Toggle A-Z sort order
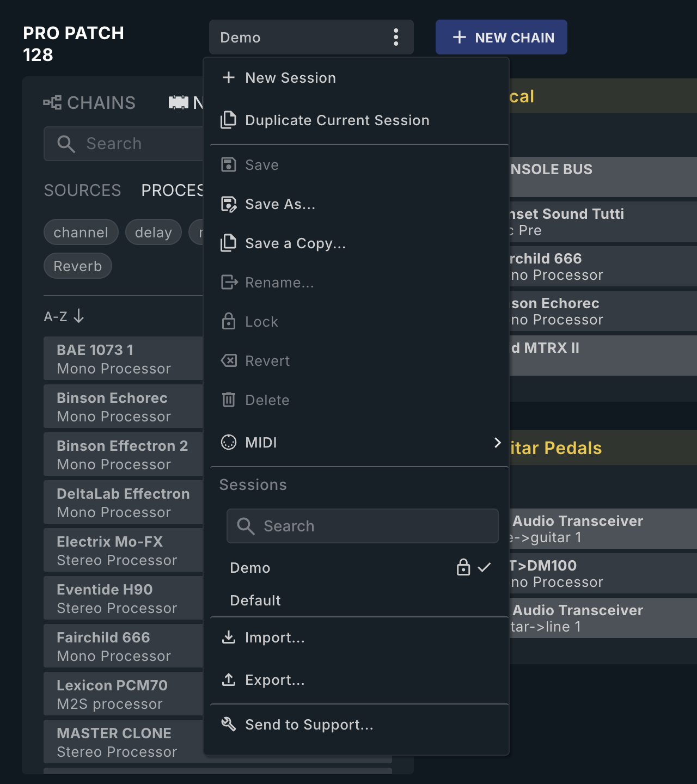Viewport: 697px width, 784px height. pyautogui.click(x=64, y=316)
